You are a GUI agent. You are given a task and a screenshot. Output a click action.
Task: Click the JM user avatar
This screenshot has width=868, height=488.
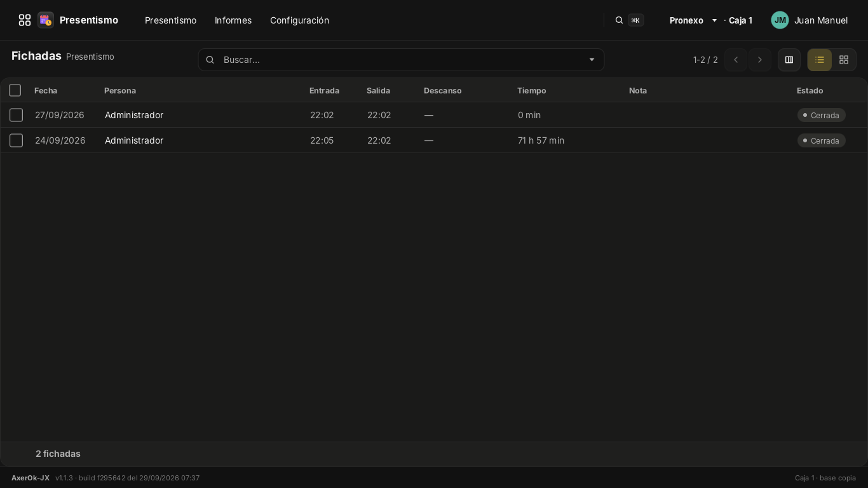pos(780,20)
